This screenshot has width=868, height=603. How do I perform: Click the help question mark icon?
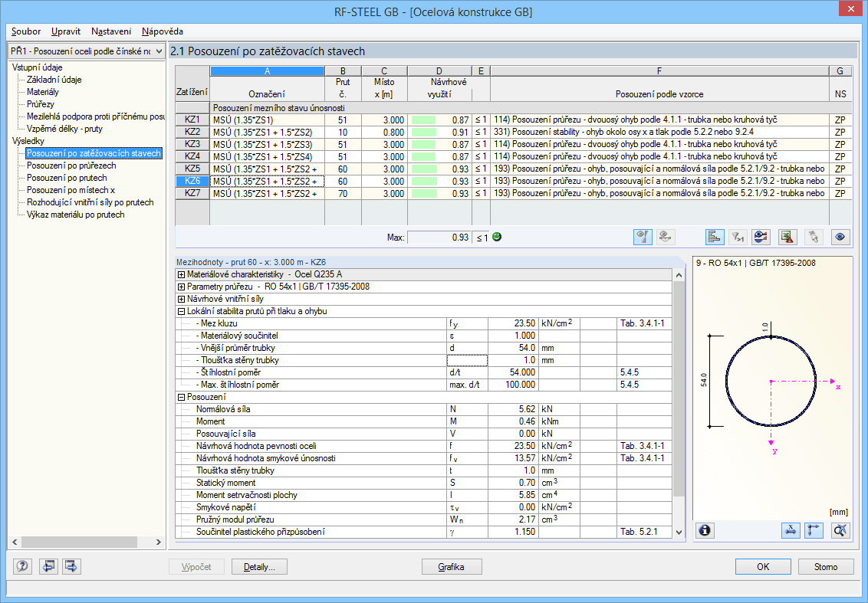23,566
